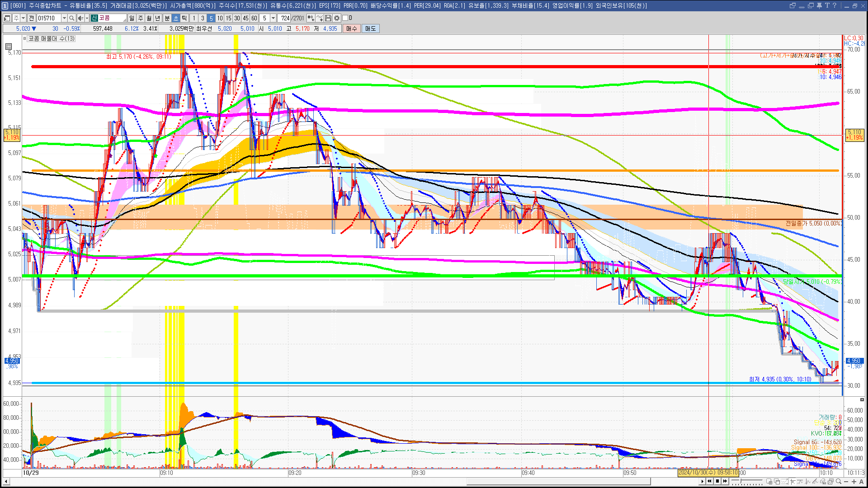Toggle the 초 (seconds) period button
The image size is (868, 488).
176,18
